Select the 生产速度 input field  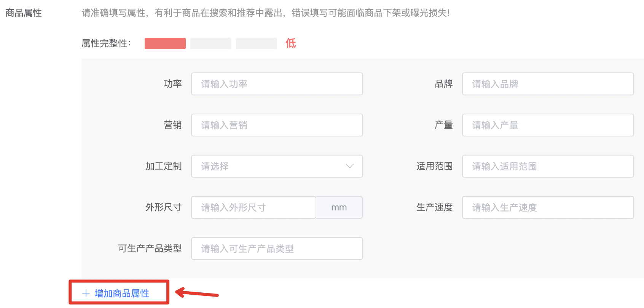(x=547, y=207)
